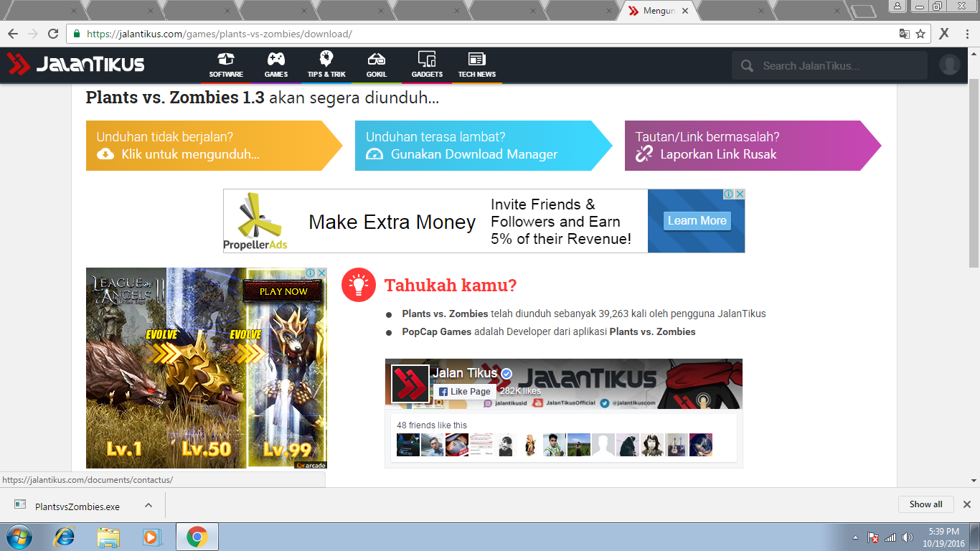The height and width of the screenshot is (551, 980).
Task: Click the Action Center flag icon
Action: (873, 537)
